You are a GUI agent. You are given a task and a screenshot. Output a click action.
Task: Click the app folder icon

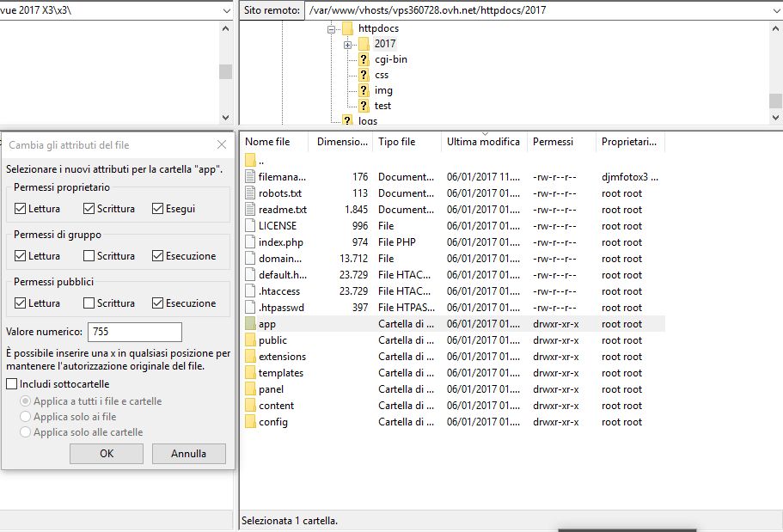pos(250,324)
